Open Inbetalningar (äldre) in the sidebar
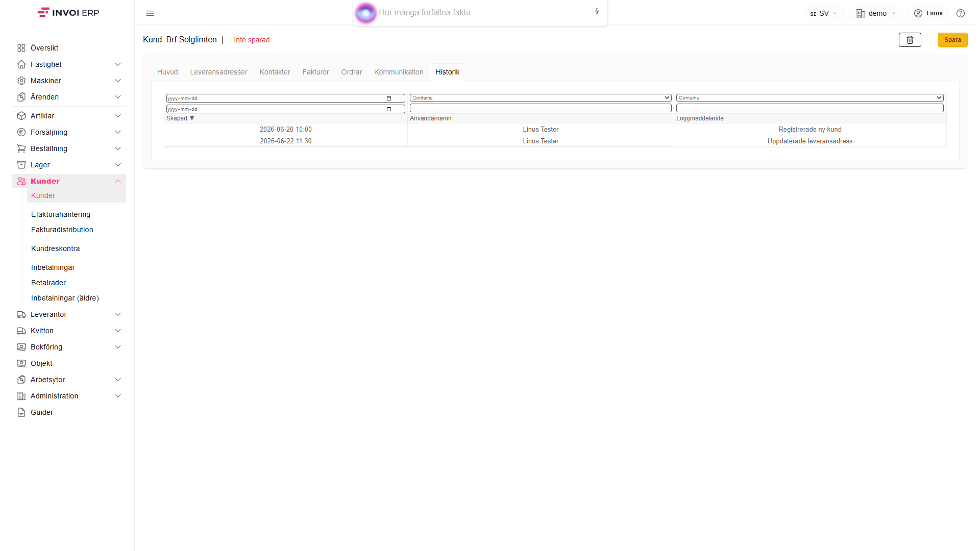 click(x=65, y=298)
